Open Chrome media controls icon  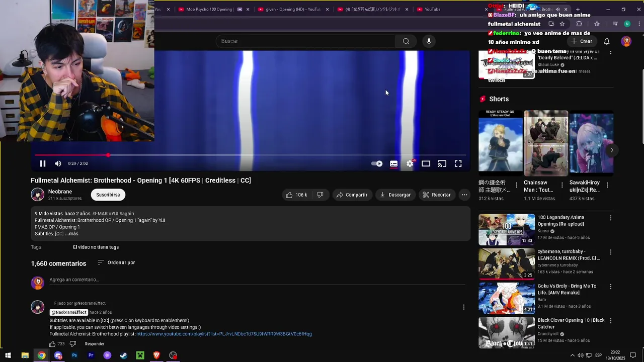point(615,24)
